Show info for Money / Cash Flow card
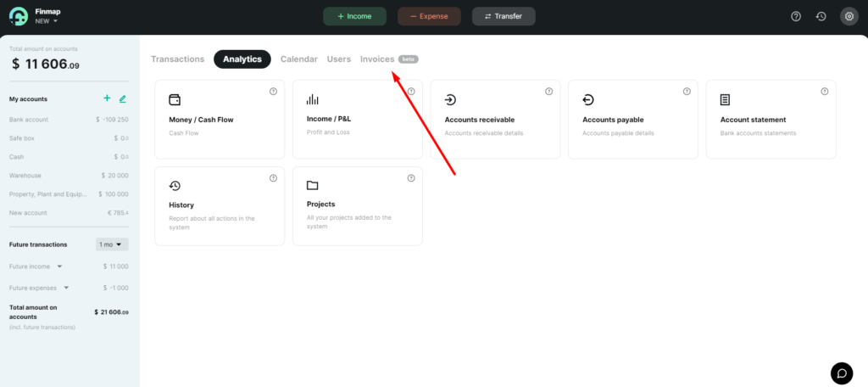This screenshot has height=387, width=868. [273, 92]
